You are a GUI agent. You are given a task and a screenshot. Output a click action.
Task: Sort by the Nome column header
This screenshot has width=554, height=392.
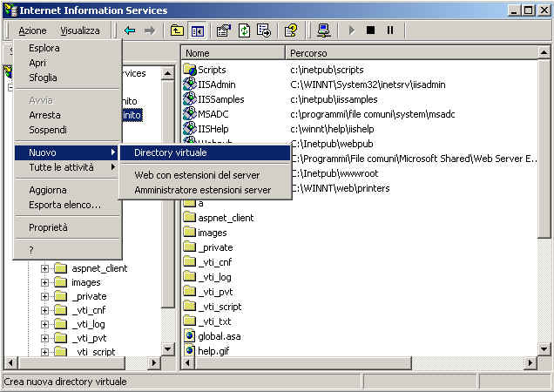coord(233,53)
